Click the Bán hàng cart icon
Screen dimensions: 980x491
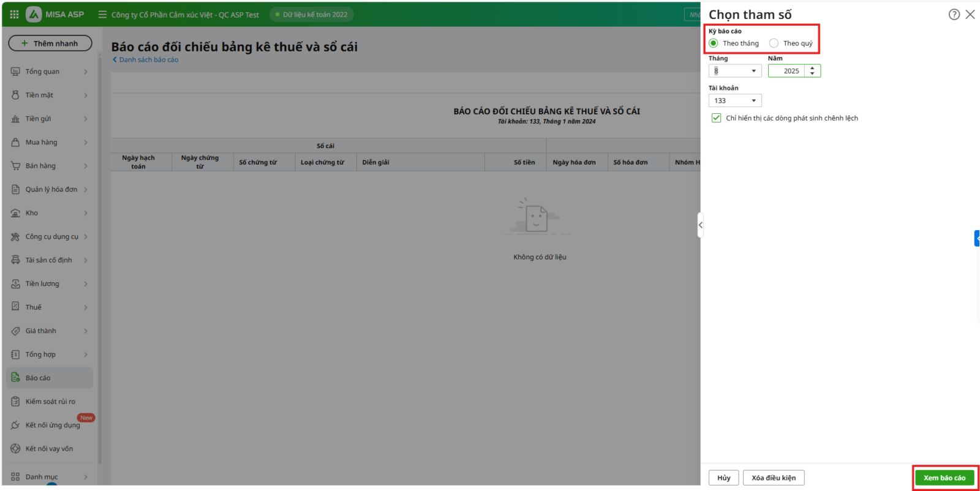pos(15,166)
